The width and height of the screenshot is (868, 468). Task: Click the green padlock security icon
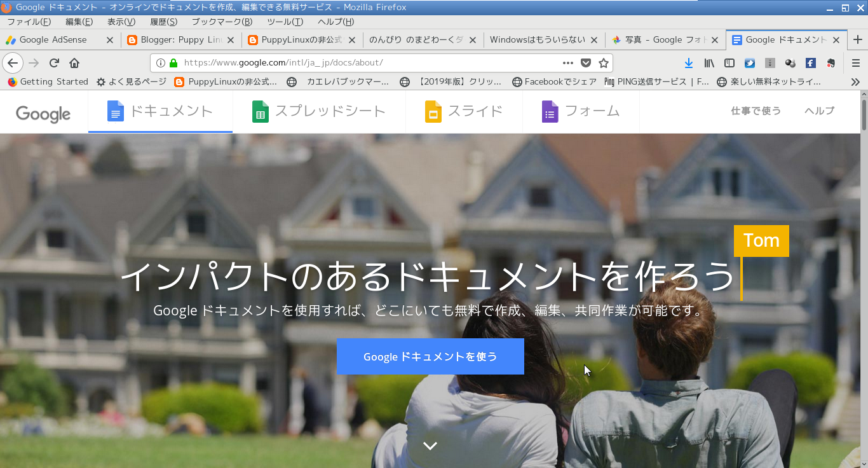(173, 63)
